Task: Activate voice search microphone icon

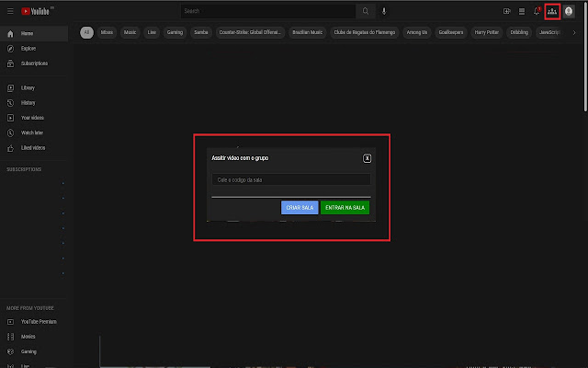Action: click(x=384, y=11)
